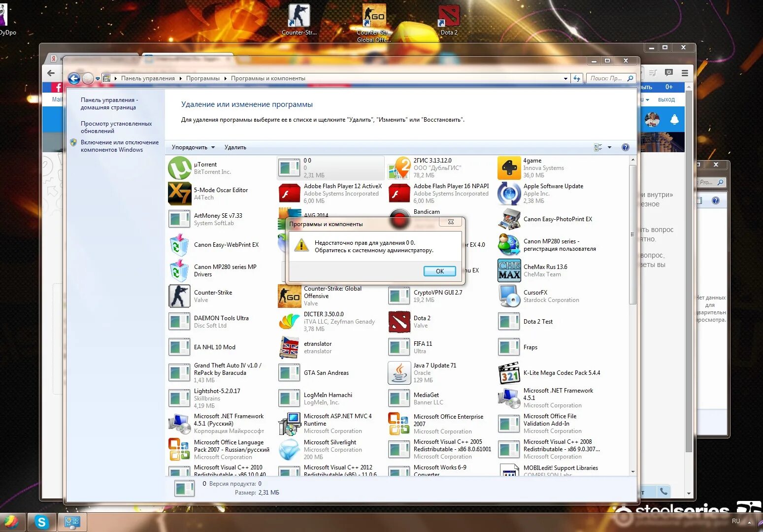
Task: Select Microsoft Office Language Pack 2007 icon
Action: pyautogui.click(x=179, y=450)
